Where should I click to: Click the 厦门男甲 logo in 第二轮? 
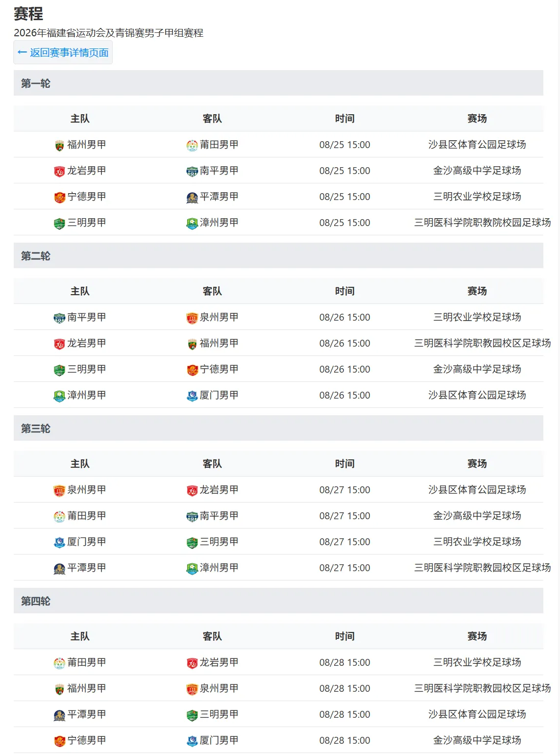click(x=192, y=396)
